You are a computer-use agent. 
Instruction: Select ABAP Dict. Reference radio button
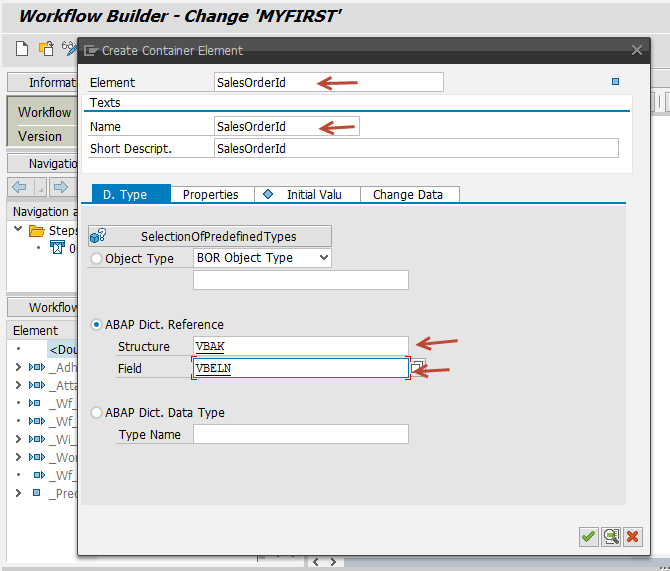tap(97, 324)
